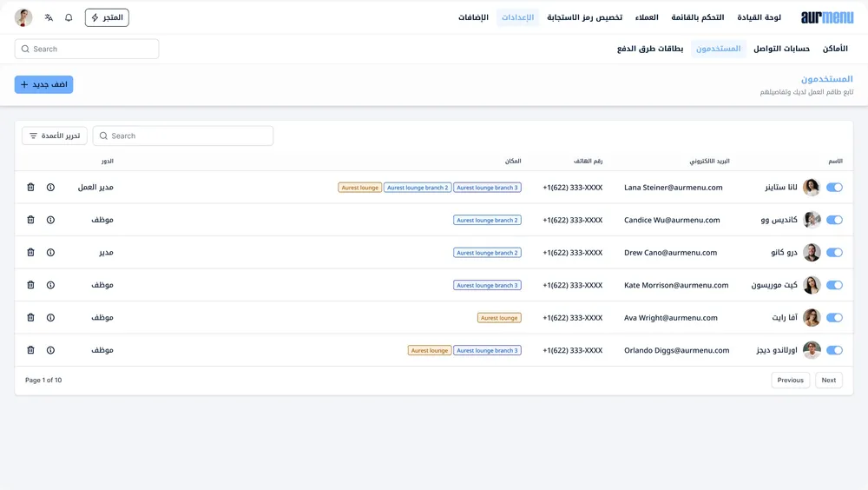Click the user profile avatar in header
The image size is (868, 490).
(23, 17)
